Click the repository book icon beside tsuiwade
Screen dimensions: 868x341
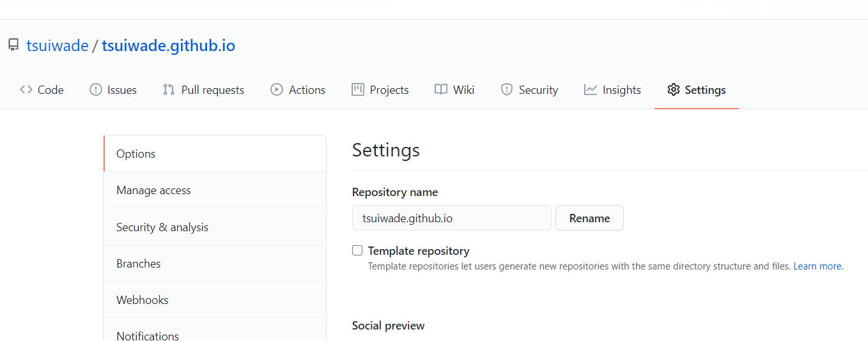(13, 45)
